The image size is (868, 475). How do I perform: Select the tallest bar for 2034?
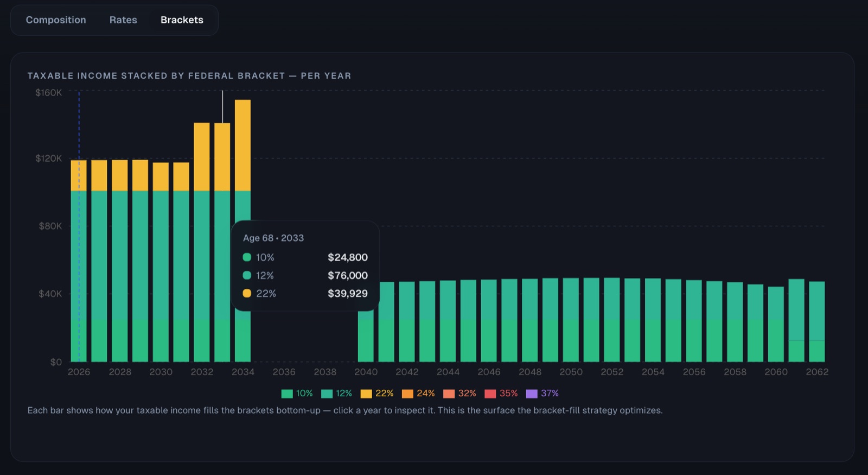tap(242, 231)
